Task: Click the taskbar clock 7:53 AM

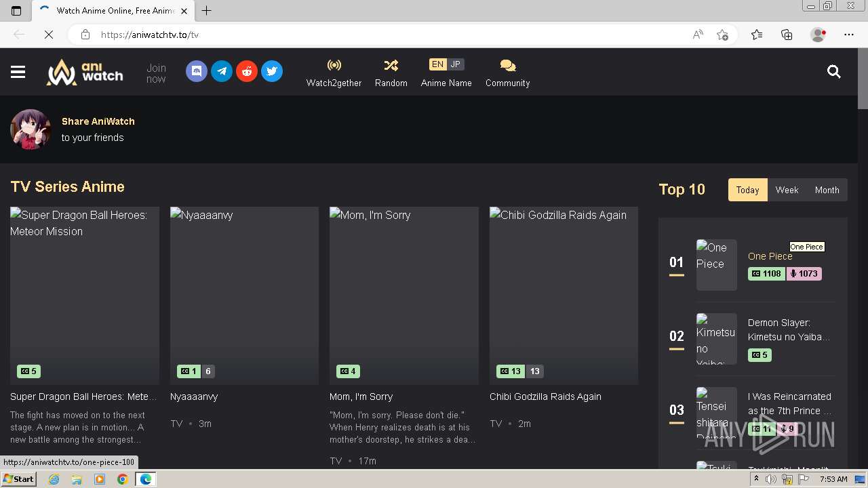Action: 833,479
